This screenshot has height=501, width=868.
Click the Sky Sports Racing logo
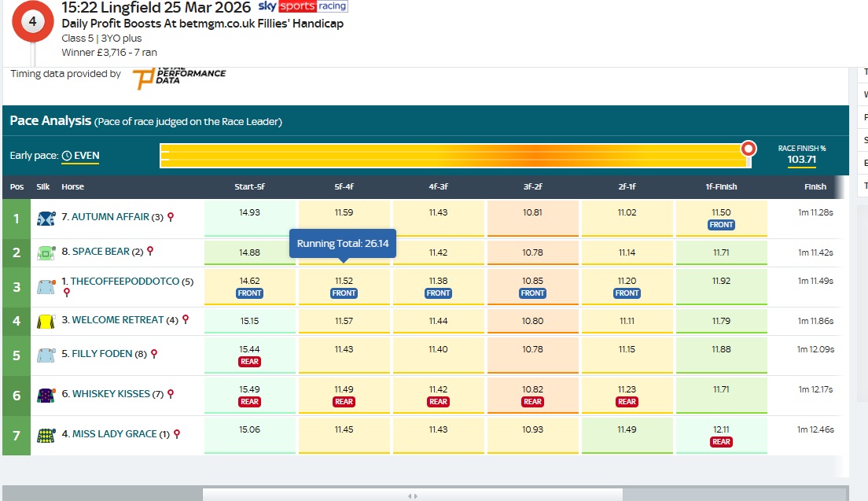pos(302,7)
